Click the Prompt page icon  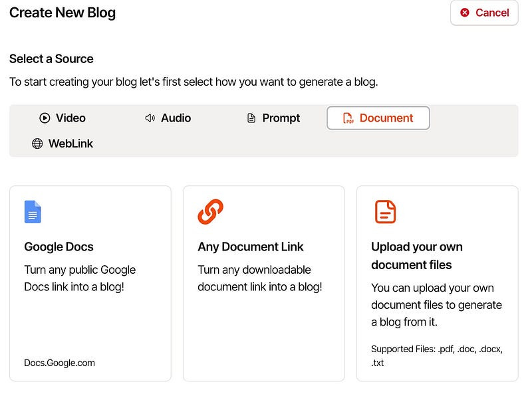[251, 118]
